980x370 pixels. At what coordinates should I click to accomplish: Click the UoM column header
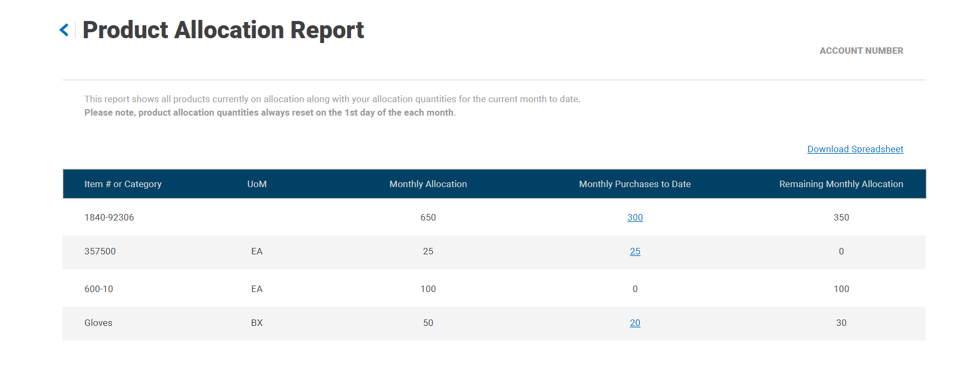257,184
